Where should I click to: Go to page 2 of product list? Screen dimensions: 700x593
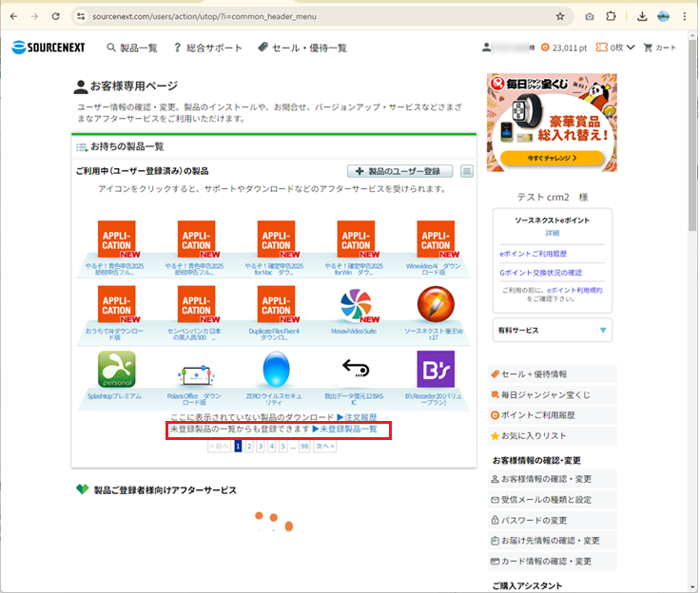(x=250, y=446)
